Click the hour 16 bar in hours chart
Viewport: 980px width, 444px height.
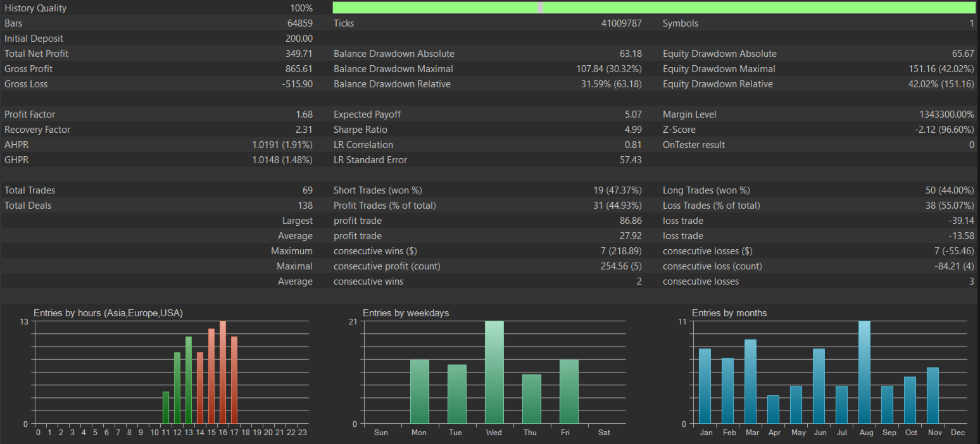tap(223, 372)
